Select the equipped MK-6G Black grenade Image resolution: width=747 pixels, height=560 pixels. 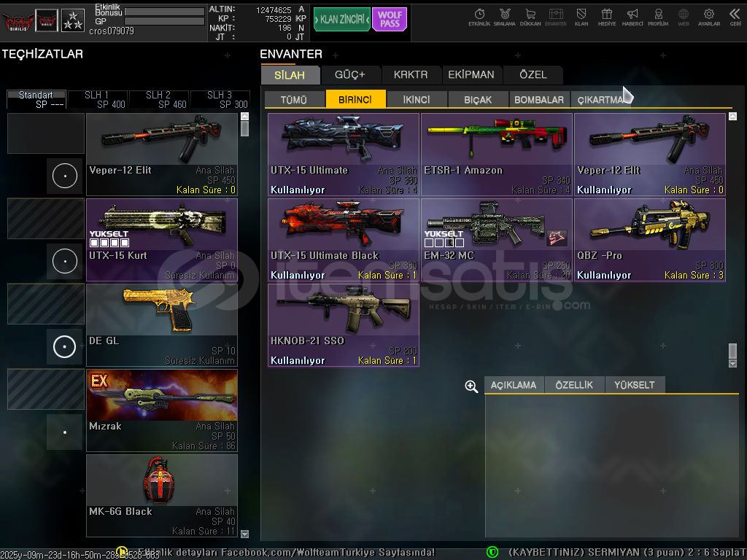tap(162, 496)
